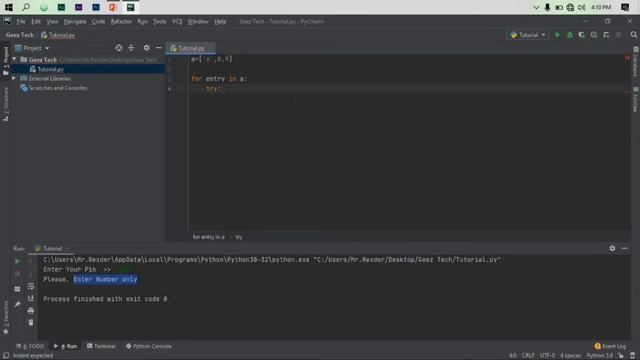This screenshot has height=360, width=640.
Task: Clear console output with trash icon
Action: click(31, 323)
